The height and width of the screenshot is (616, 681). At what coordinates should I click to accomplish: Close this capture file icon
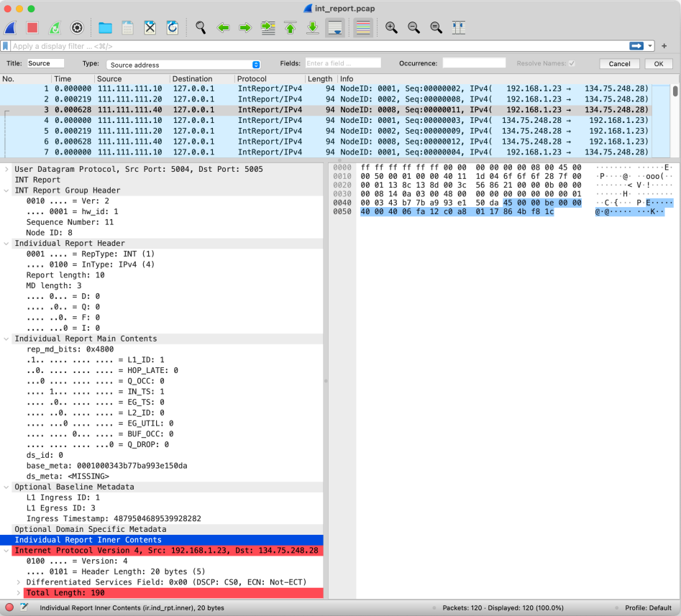150,28
